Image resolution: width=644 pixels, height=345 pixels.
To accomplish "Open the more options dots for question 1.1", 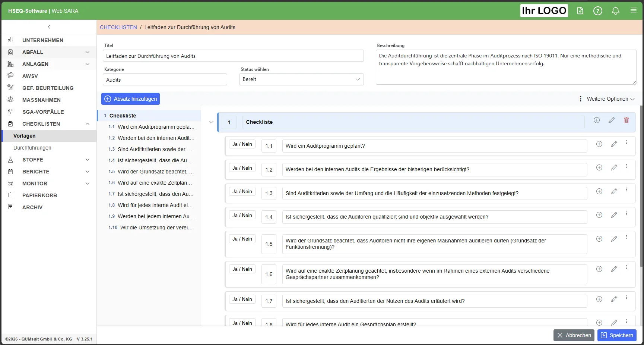I will 626,142.
